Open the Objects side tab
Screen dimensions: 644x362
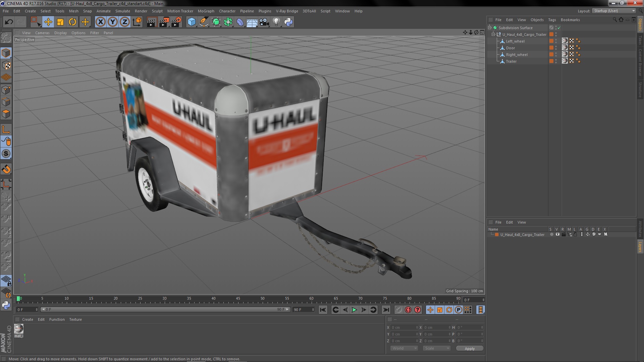coord(640,25)
